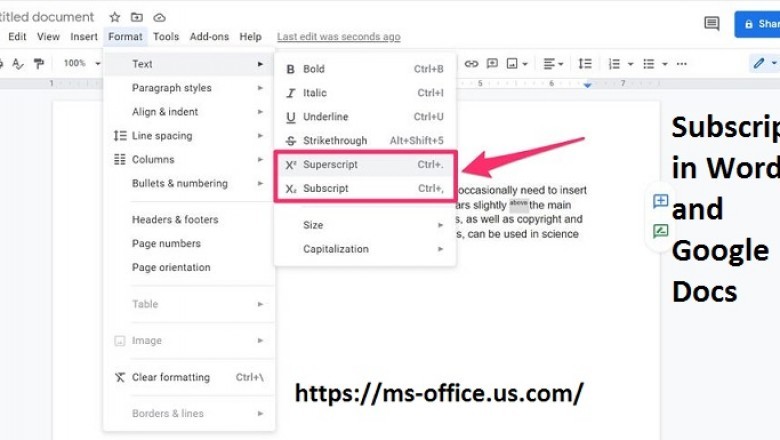Click the right indent ruler marker

tap(587, 85)
